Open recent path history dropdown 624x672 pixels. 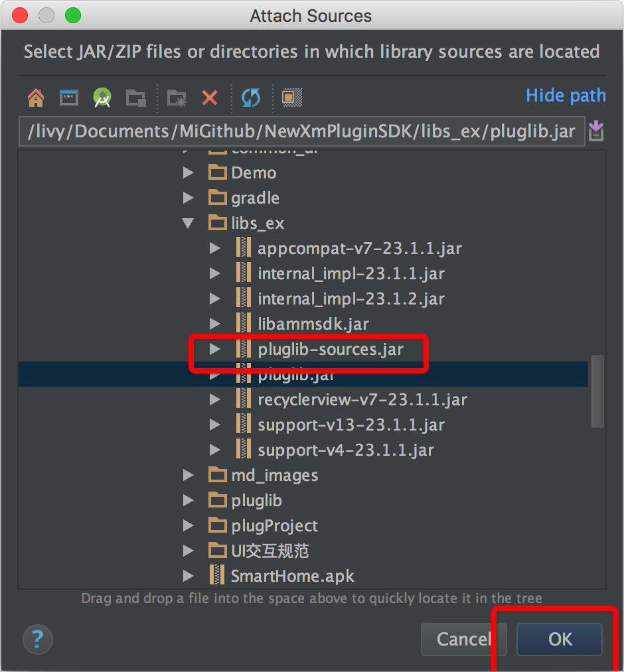click(x=595, y=131)
